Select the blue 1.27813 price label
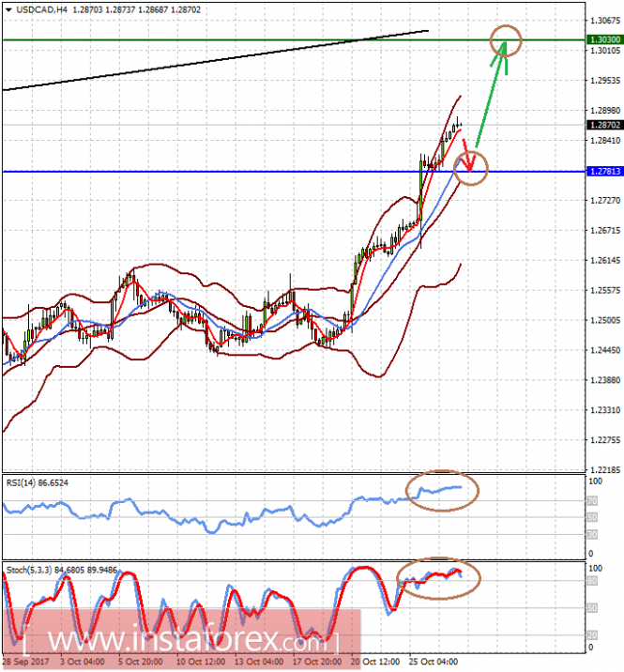This screenshot has width=624, height=672. (x=604, y=172)
